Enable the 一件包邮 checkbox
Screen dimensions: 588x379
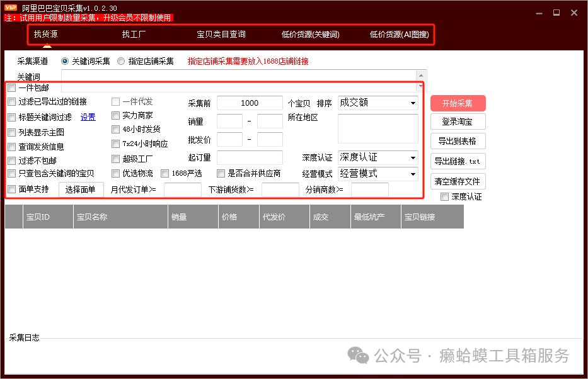pos(12,88)
